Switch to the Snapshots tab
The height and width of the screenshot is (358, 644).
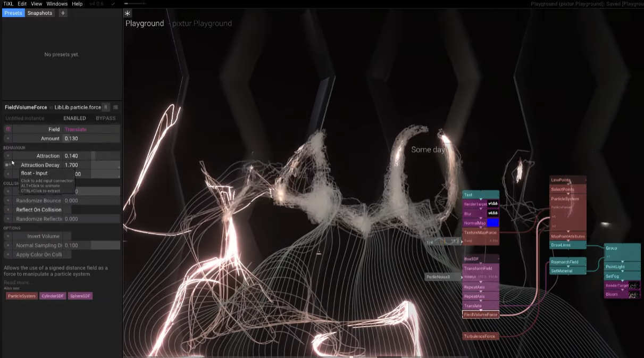(40, 13)
